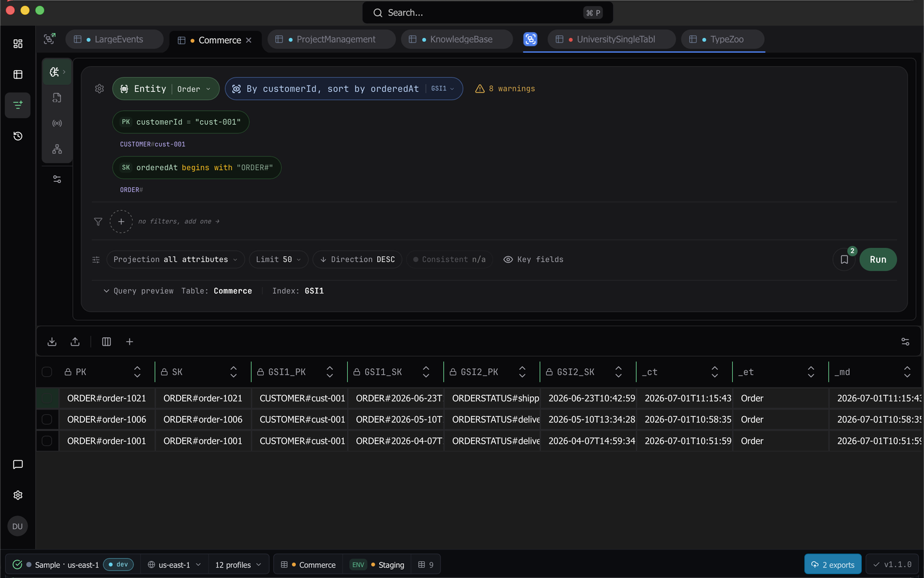
Task: Open Projection all attributes dropdown
Action: (175, 259)
